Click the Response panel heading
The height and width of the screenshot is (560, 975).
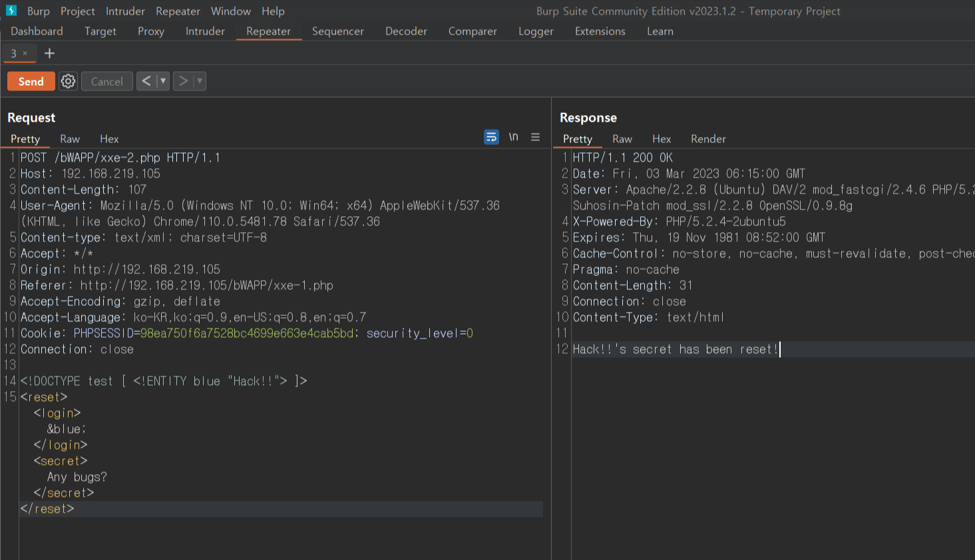588,118
